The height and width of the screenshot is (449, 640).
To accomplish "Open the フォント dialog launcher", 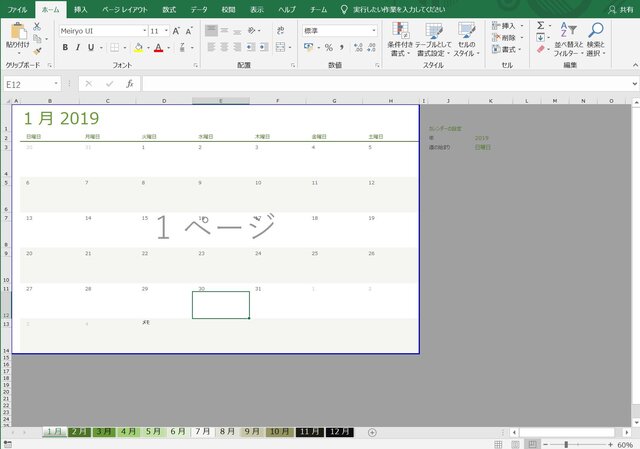I will pyautogui.click(x=196, y=65).
